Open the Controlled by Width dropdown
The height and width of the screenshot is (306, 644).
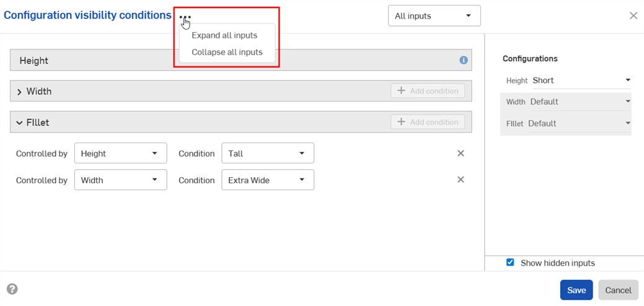(120, 180)
